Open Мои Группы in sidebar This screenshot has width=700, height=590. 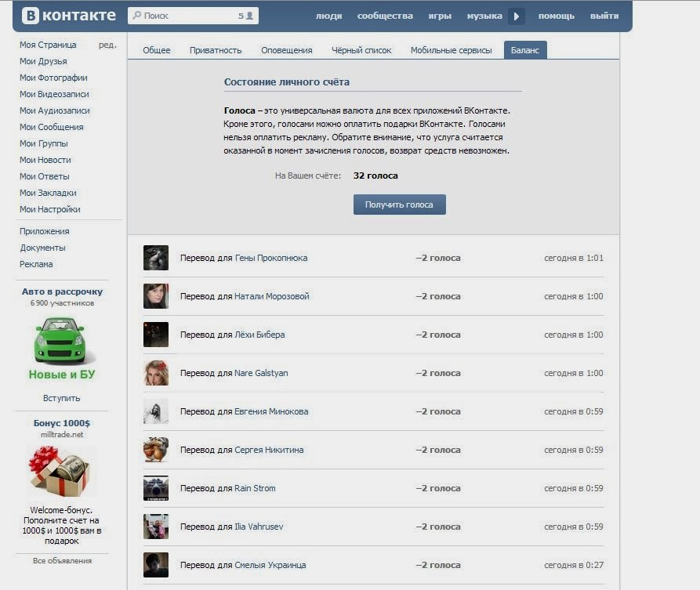pyautogui.click(x=44, y=143)
